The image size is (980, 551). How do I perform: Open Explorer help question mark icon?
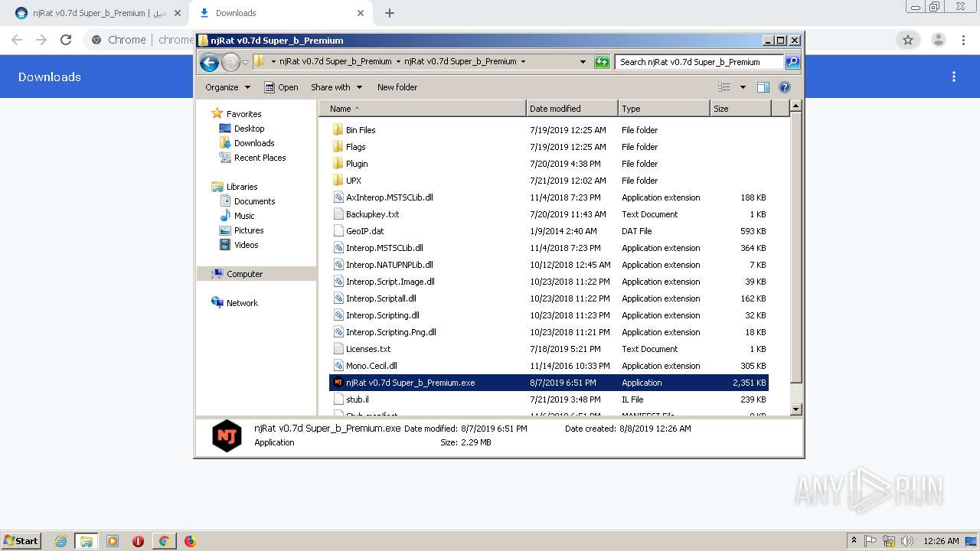pos(785,87)
